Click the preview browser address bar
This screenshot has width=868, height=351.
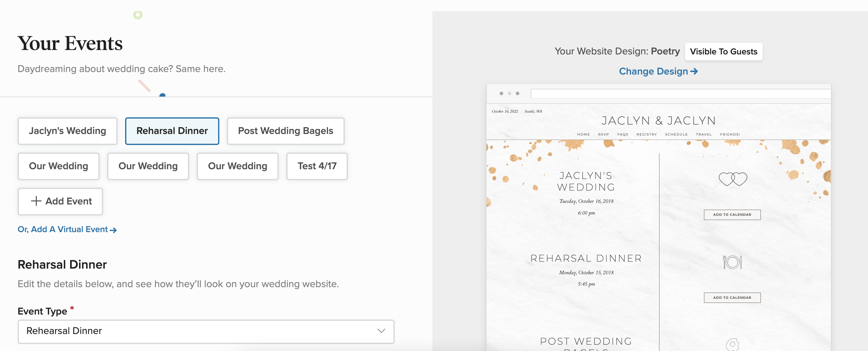click(x=680, y=94)
